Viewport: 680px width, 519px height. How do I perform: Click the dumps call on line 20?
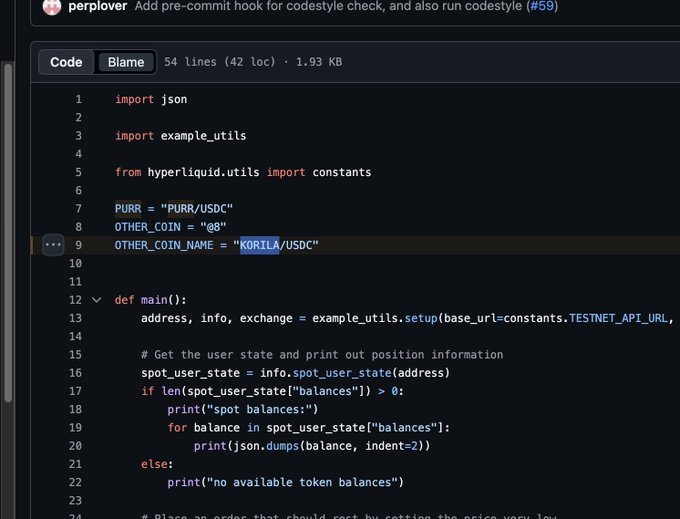282,446
